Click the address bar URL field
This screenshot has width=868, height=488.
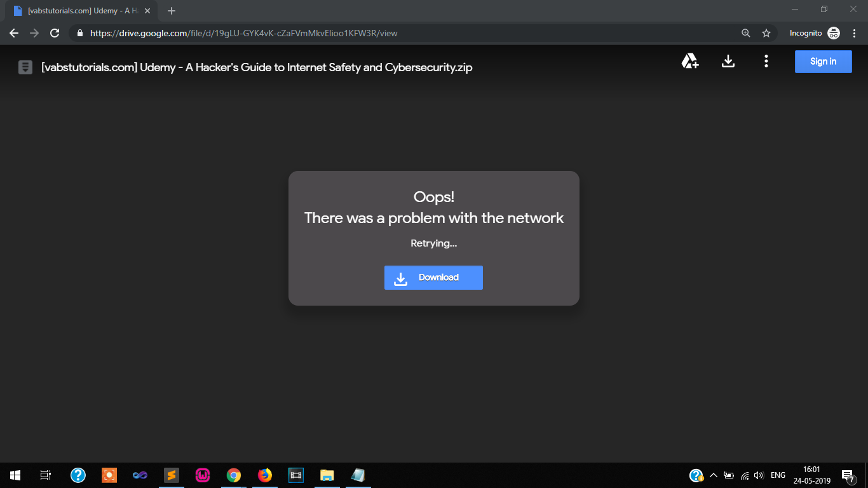[407, 33]
